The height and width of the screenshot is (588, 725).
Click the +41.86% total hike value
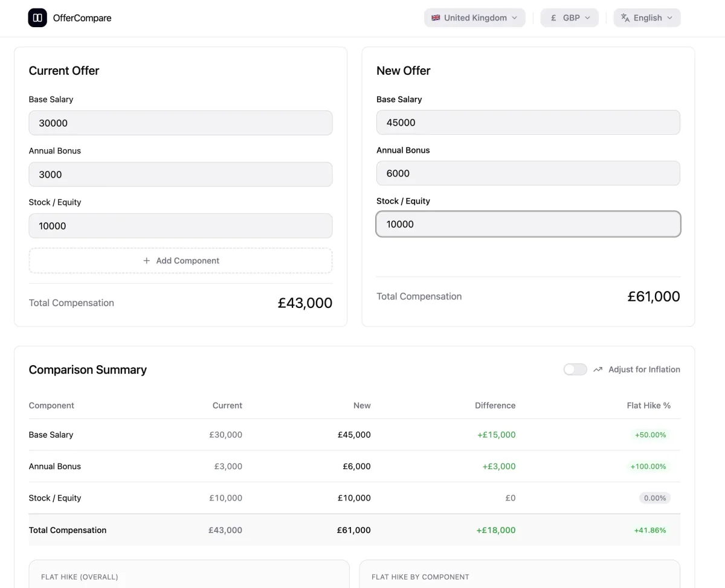[x=650, y=530]
